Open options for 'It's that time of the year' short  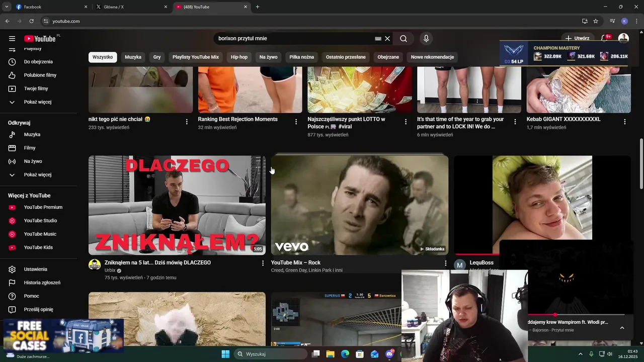(515, 122)
